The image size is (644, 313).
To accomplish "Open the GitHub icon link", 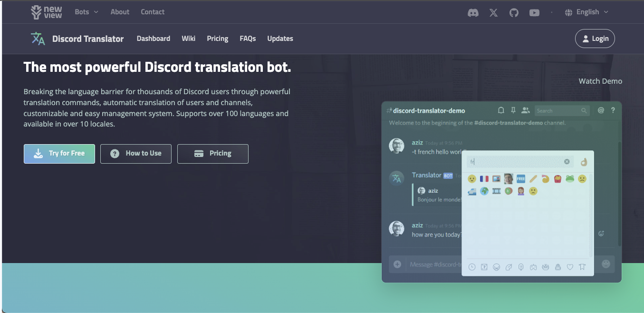I will pyautogui.click(x=514, y=13).
